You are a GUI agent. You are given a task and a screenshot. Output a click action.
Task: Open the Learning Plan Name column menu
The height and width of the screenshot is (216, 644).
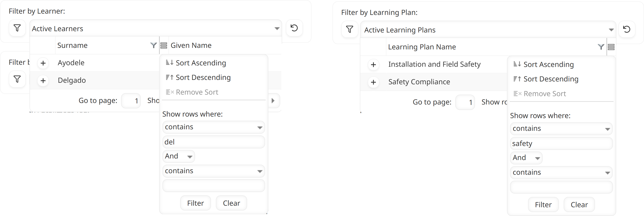pos(611,47)
